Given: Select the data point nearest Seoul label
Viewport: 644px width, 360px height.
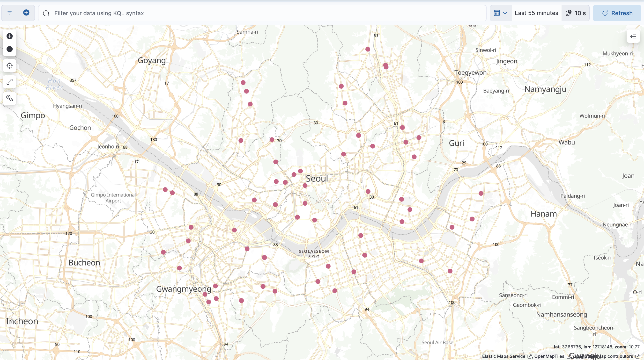Looking at the screenshot, I should tap(305, 186).
